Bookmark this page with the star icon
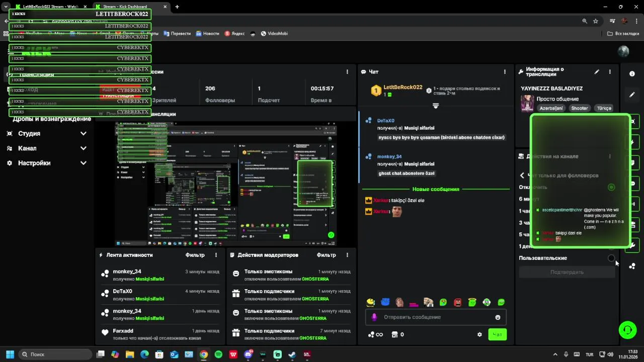 pyautogui.click(x=596, y=21)
